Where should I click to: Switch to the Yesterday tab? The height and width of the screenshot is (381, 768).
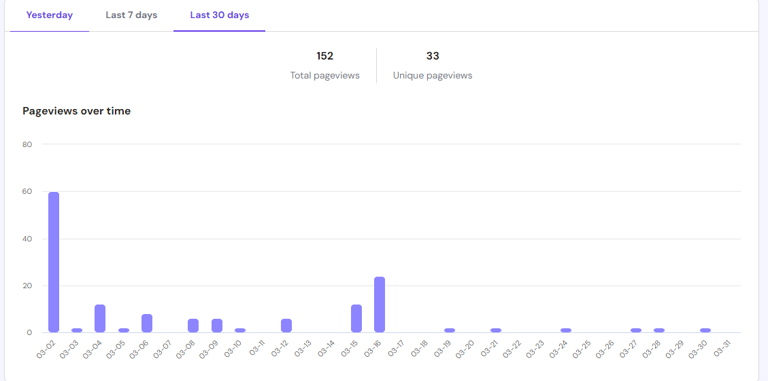[49, 15]
